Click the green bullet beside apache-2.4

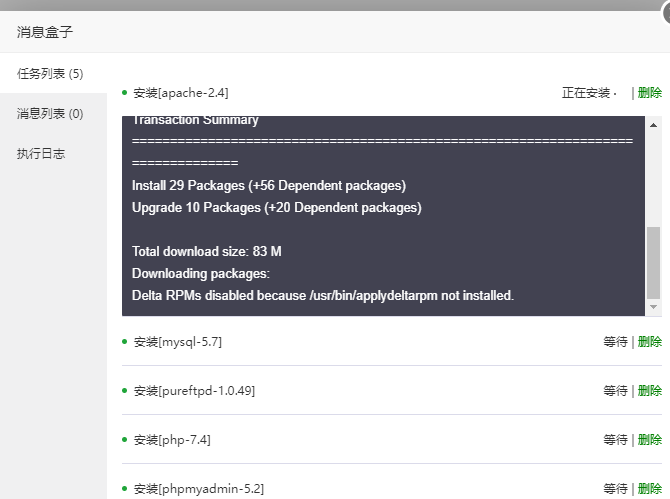click(125, 93)
